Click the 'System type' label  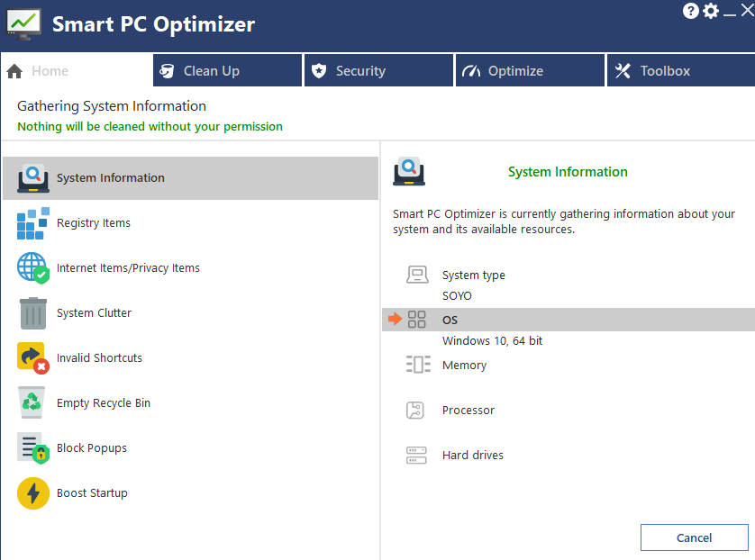point(474,275)
